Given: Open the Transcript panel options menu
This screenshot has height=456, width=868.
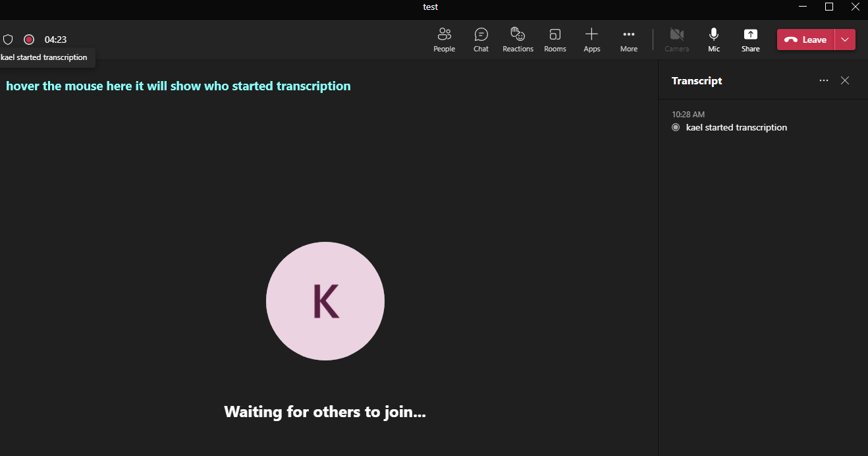Looking at the screenshot, I should coord(823,80).
